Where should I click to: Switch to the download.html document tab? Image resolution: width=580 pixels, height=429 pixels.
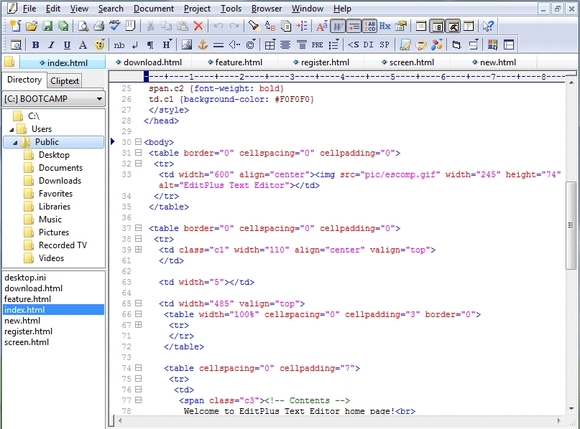(x=149, y=62)
